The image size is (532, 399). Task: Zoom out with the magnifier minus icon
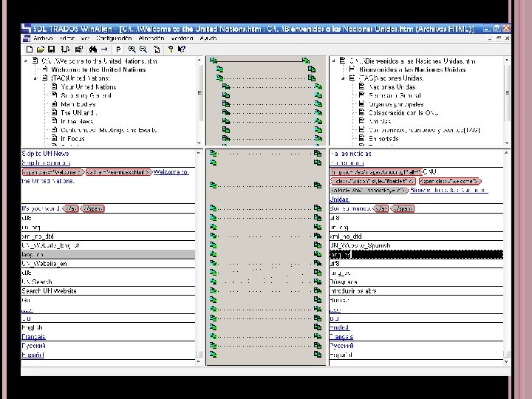coord(143,50)
